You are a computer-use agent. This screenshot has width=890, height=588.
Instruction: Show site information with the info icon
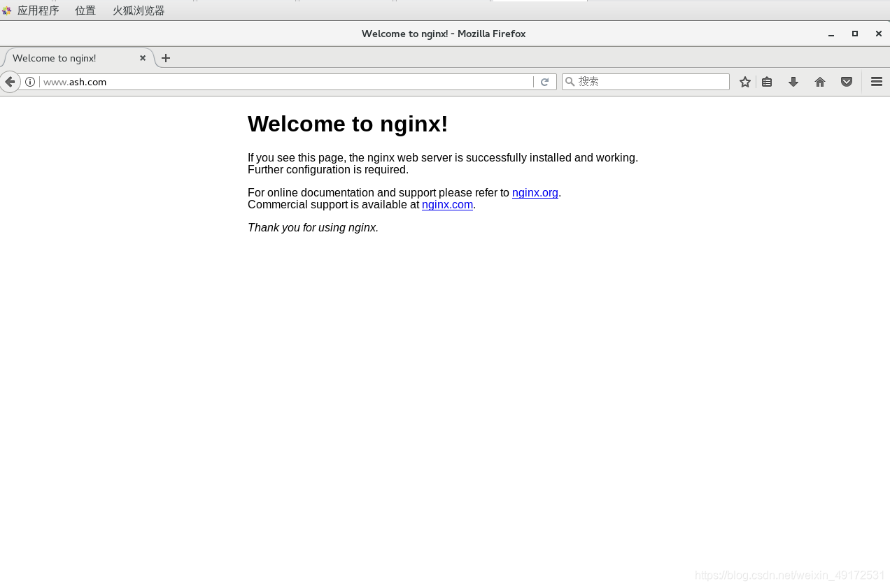[x=30, y=82]
